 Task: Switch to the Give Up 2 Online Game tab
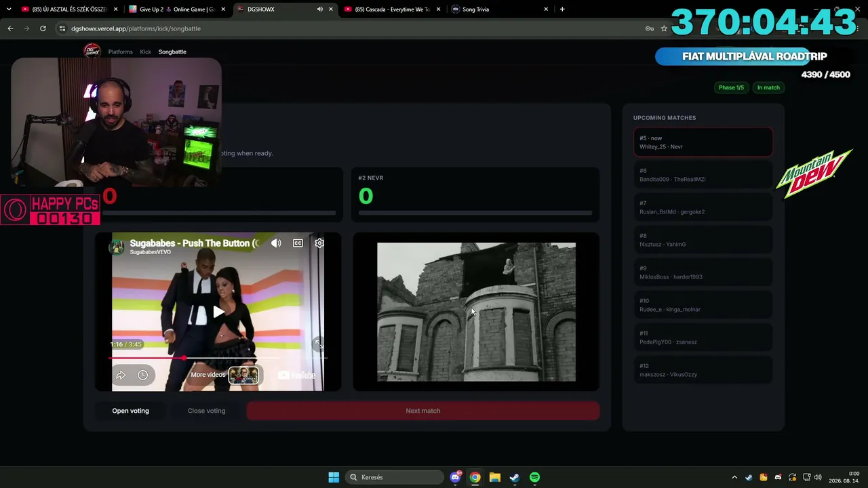coord(178,9)
